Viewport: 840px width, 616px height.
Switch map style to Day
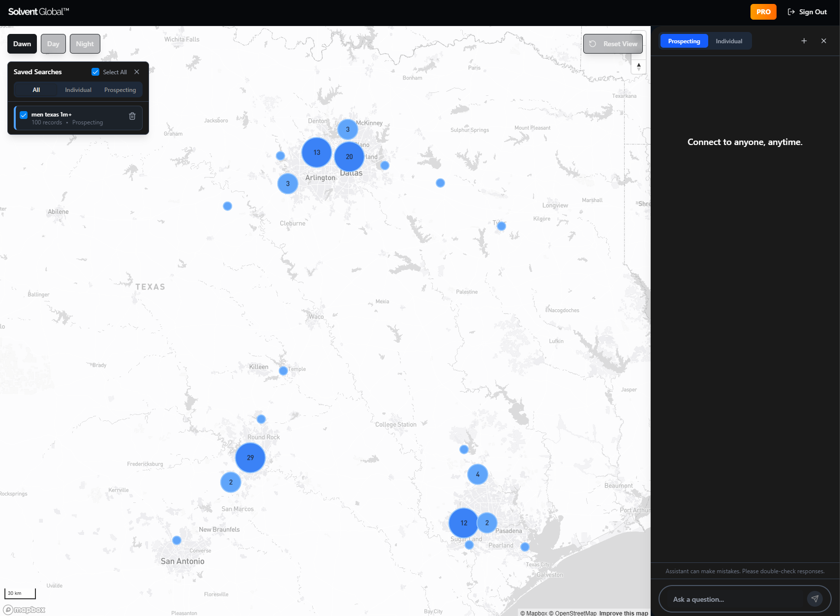tap(53, 44)
